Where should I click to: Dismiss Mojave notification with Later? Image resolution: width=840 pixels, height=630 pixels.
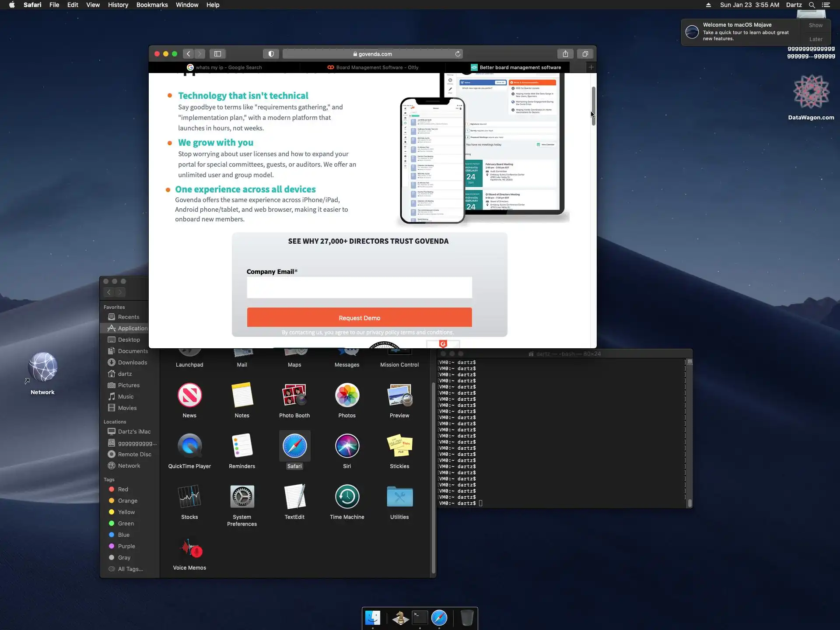pos(815,39)
